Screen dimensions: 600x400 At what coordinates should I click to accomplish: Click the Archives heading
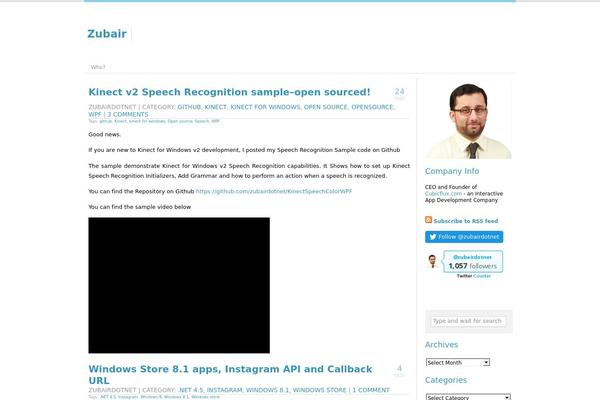click(441, 345)
